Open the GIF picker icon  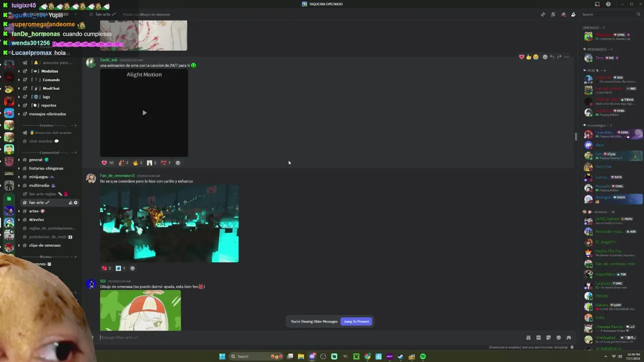pyautogui.click(x=538, y=337)
